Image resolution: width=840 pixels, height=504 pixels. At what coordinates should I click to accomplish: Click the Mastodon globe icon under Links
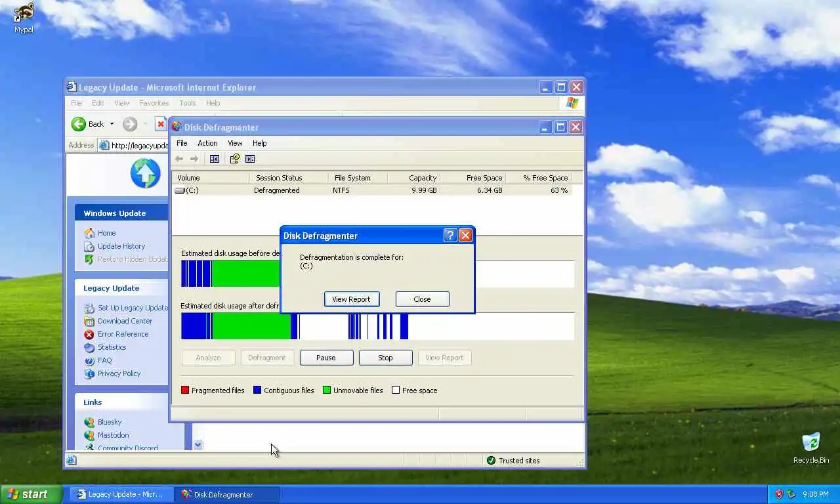tap(89, 435)
